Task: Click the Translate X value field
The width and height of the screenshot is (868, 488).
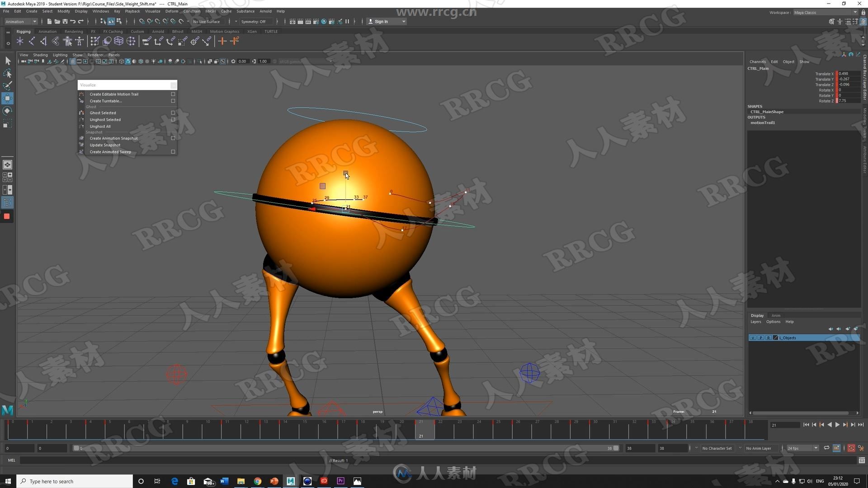Action: 848,74
